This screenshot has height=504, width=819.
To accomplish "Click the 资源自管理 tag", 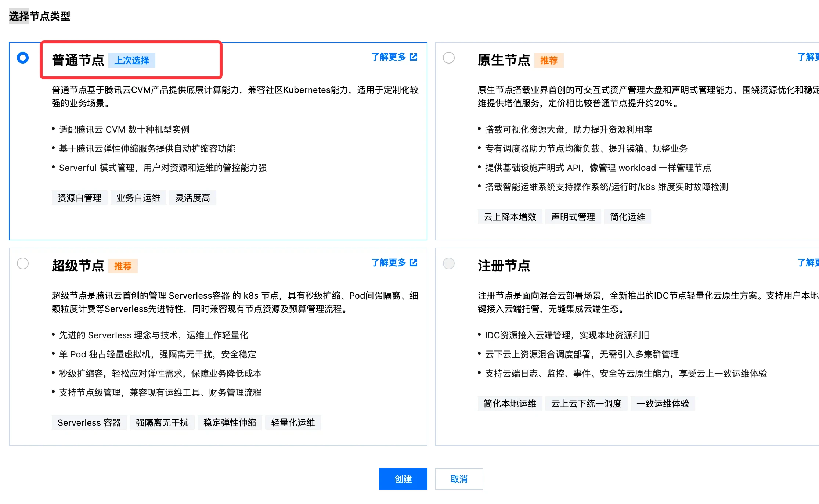I will tap(79, 198).
